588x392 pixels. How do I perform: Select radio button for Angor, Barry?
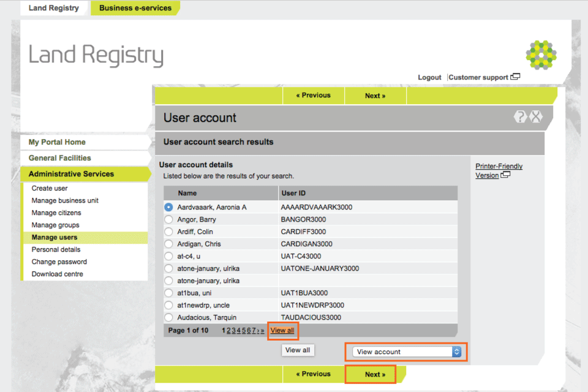(169, 219)
